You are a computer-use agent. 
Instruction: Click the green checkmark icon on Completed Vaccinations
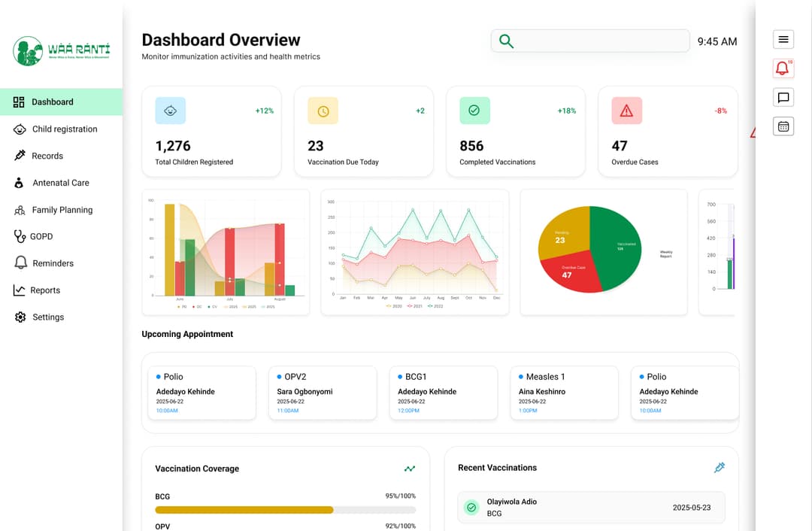click(474, 111)
